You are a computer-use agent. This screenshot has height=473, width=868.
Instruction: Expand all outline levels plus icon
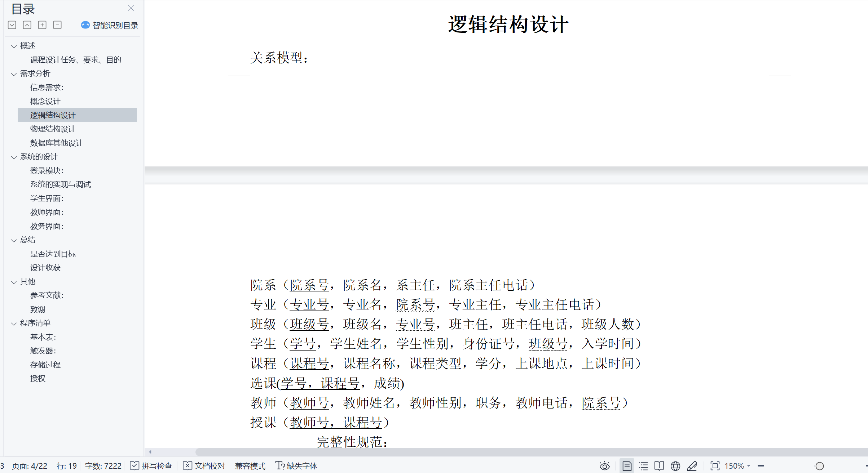click(42, 25)
